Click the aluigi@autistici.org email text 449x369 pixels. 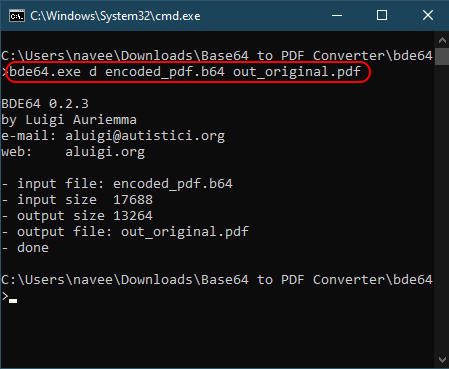[145, 136]
